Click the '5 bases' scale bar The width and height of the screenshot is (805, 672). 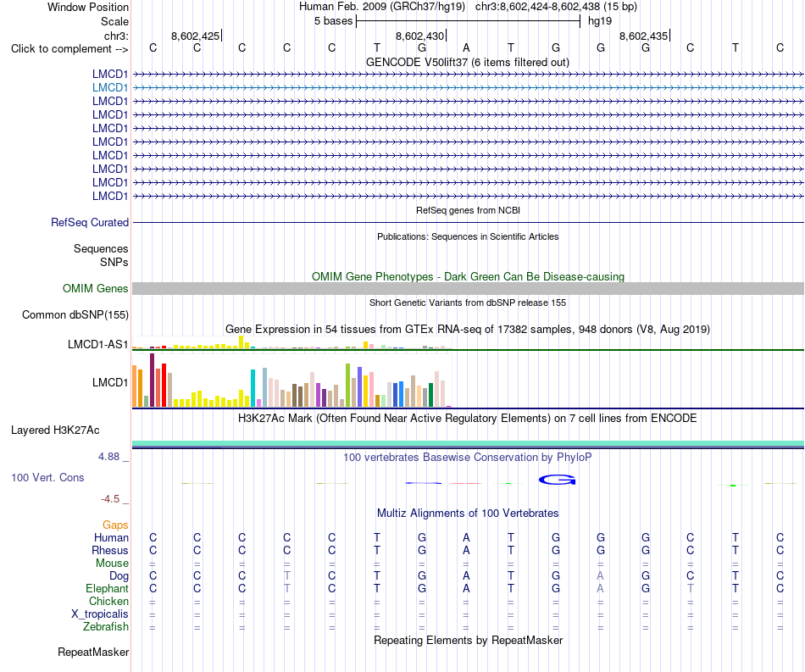468,21
